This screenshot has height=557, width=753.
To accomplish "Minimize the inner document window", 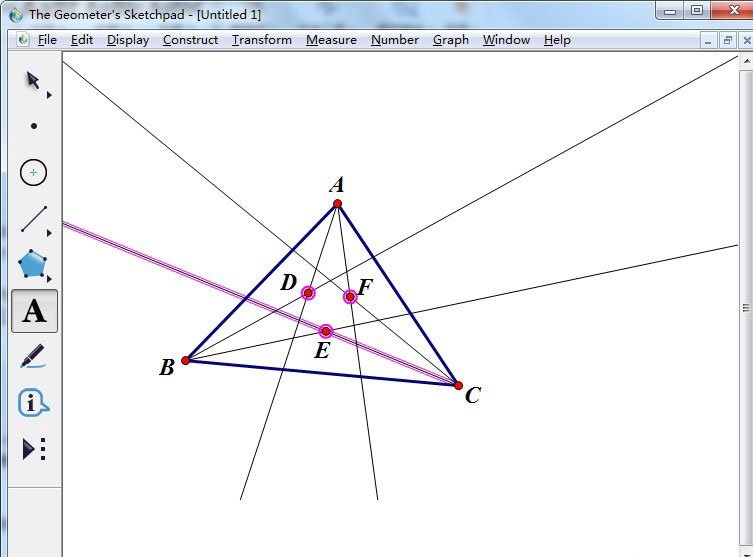I will click(708, 41).
